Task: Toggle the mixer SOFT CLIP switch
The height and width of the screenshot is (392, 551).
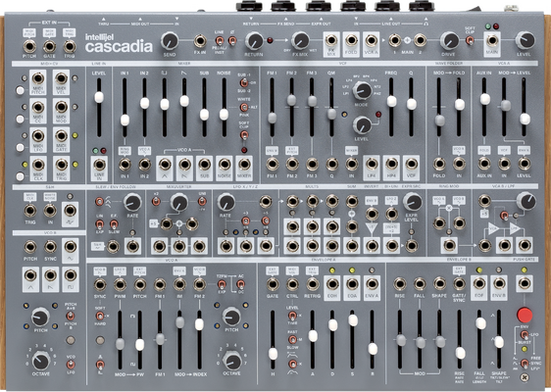Action: click(243, 134)
